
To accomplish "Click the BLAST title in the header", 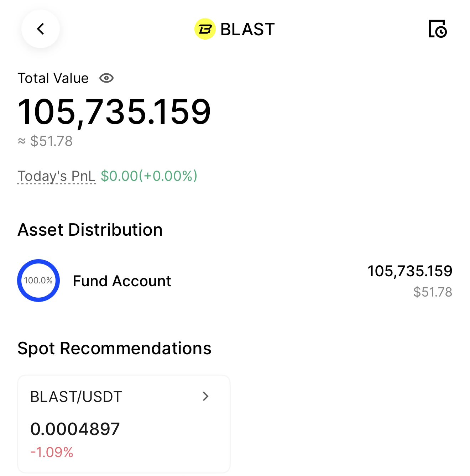I will (x=247, y=29).
